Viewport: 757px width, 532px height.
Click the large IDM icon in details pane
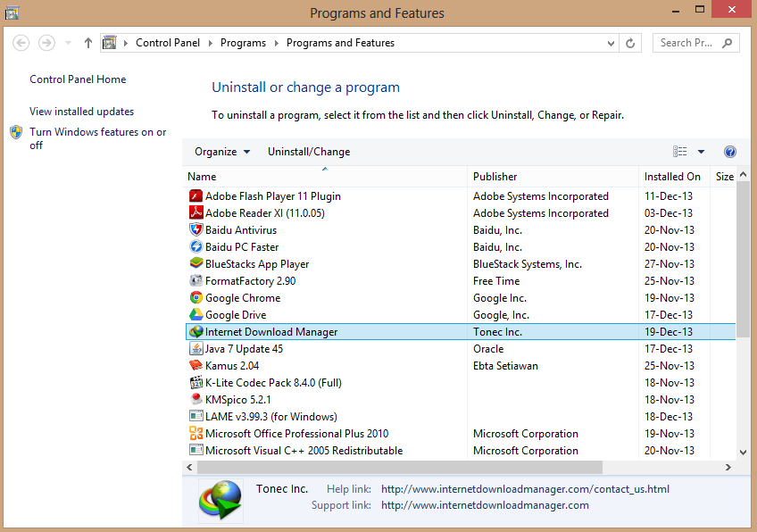pyautogui.click(x=220, y=500)
